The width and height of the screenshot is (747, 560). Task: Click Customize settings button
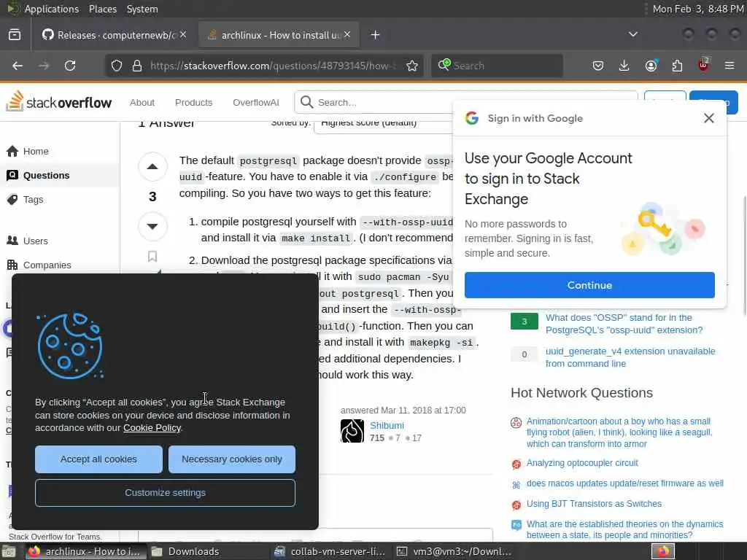tap(166, 492)
